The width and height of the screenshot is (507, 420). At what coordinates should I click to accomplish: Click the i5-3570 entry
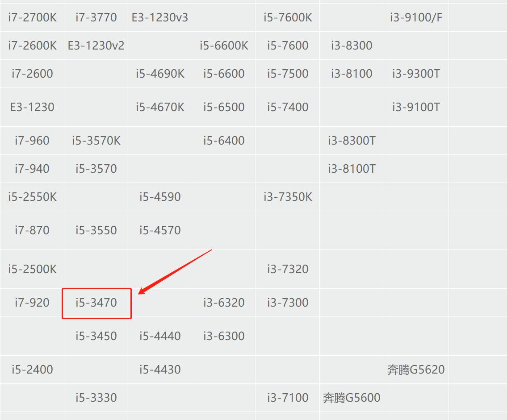[96, 169]
